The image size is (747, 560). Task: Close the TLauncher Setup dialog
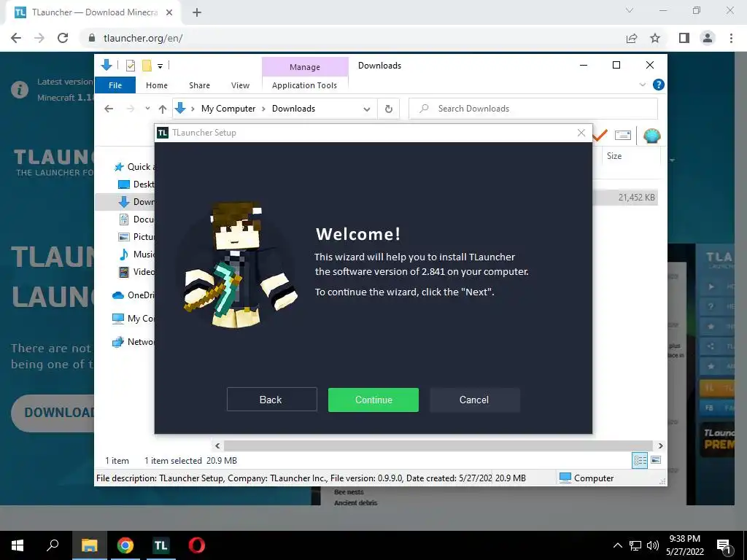click(x=581, y=133)
